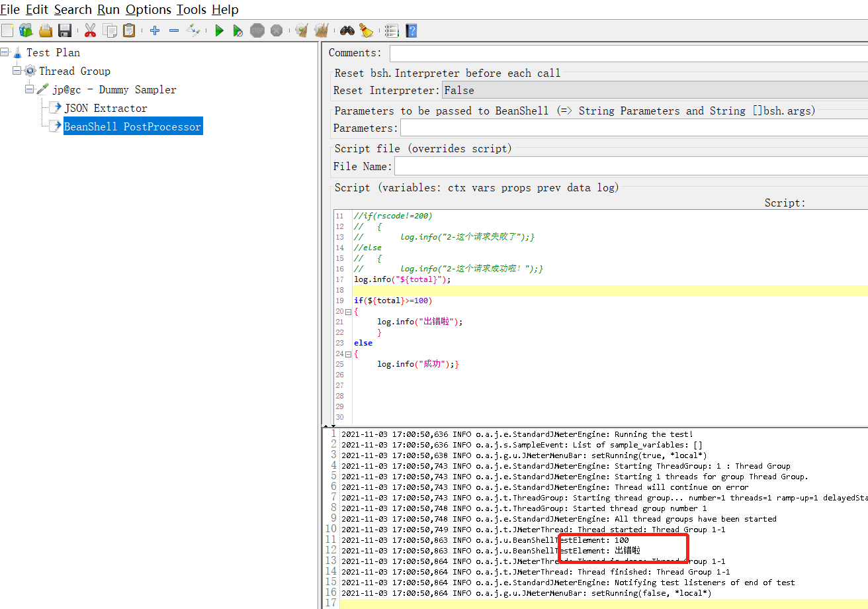The width and height of the screenshot is (868, 609).
Task: Fold the code block at line 20
Action: (349, 311)
